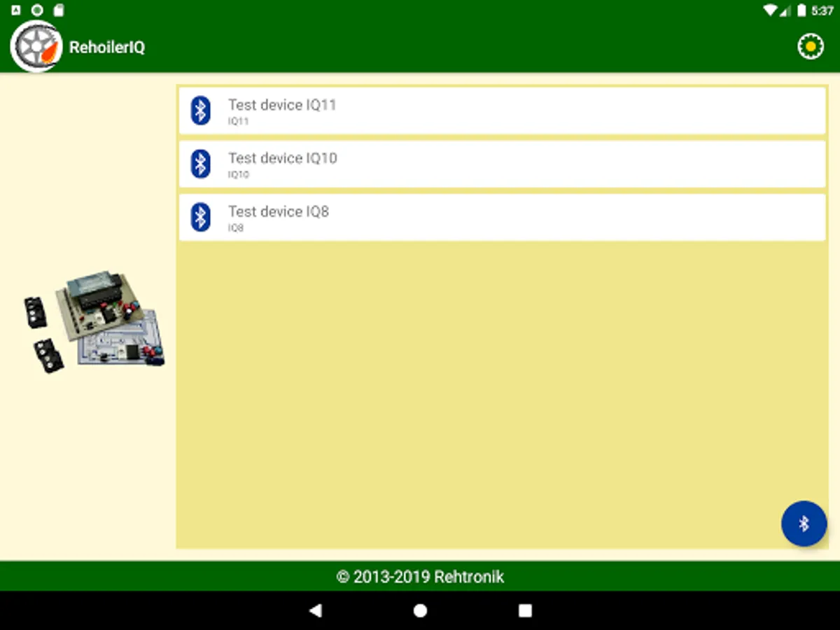This screenshot has width=840, height=630.
Task: Click Bluetooth icon of Test device IQ11
Action: tap(201, 111)
